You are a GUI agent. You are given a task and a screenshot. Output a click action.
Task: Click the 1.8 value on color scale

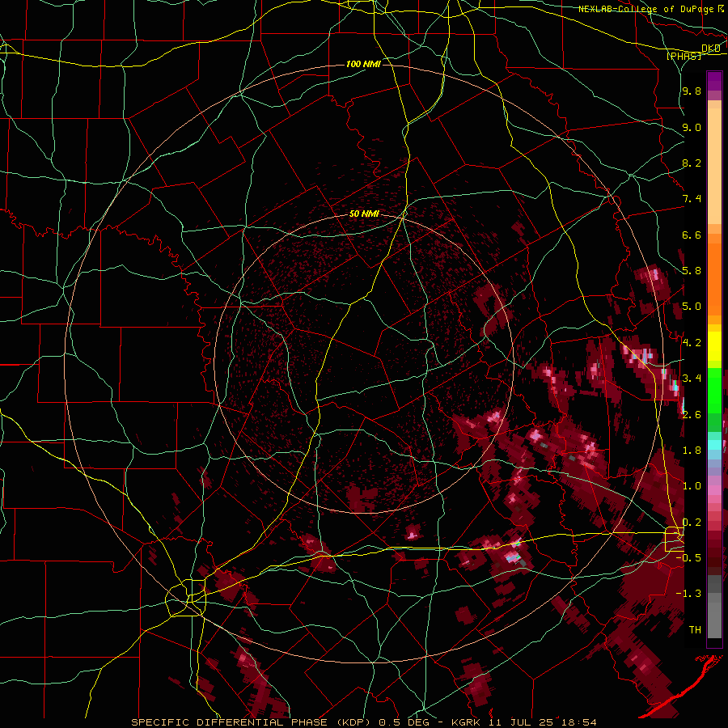point(692,451)
